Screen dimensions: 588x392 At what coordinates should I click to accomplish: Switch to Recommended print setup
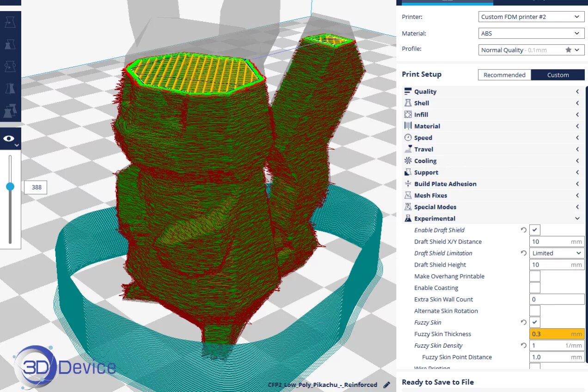click(504, 75)
